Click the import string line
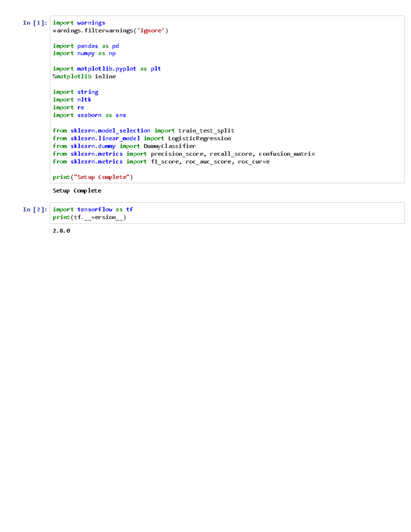Image resolution: width=411 pixels, height=532 pixels. pos(76,92)
